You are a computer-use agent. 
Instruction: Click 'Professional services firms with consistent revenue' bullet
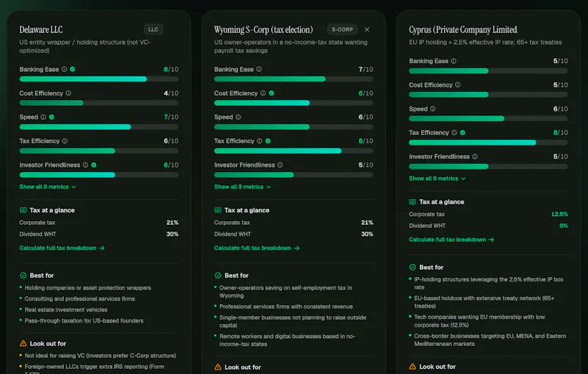(286, 306)
